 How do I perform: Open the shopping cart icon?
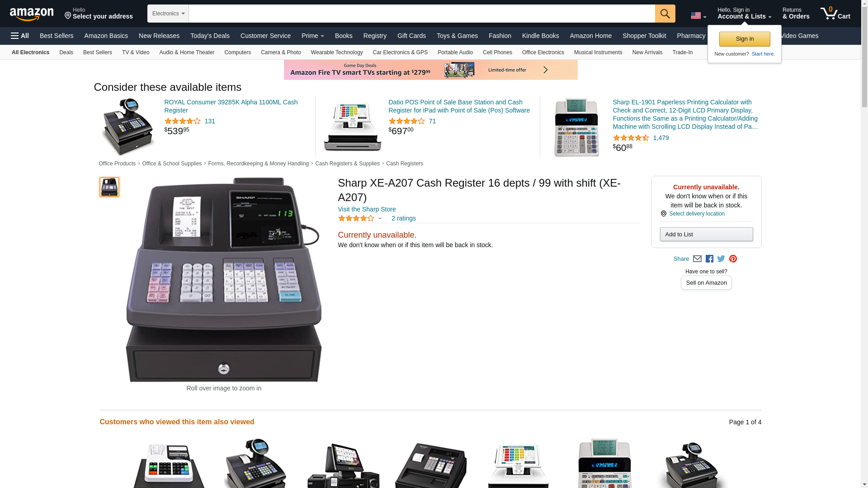pos(835,14)
